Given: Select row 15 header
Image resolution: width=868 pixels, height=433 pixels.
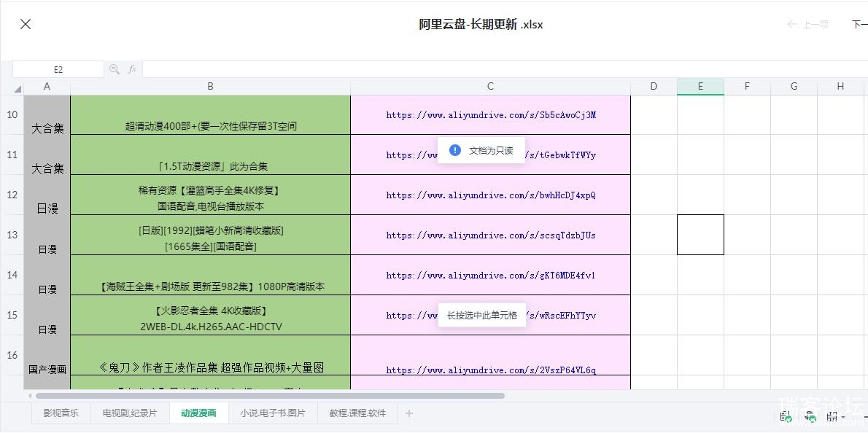Looking at the screenshot, I should [12, 315].
